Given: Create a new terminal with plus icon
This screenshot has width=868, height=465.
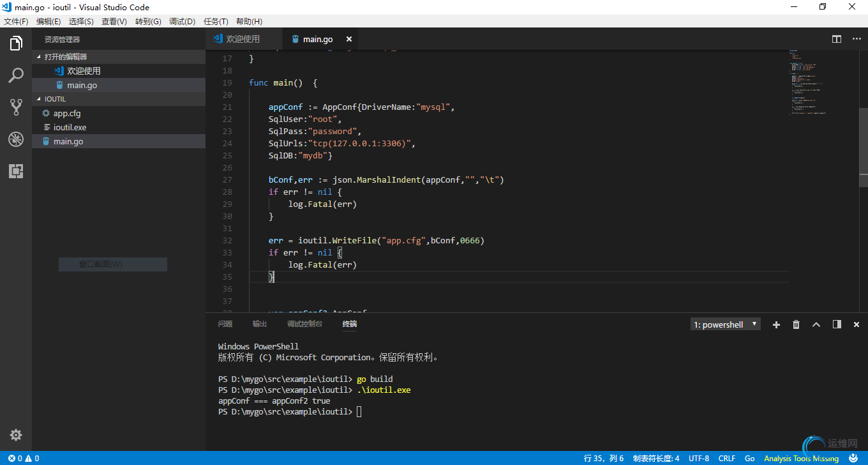Looking at the screenshot, I should pos(776,324).
